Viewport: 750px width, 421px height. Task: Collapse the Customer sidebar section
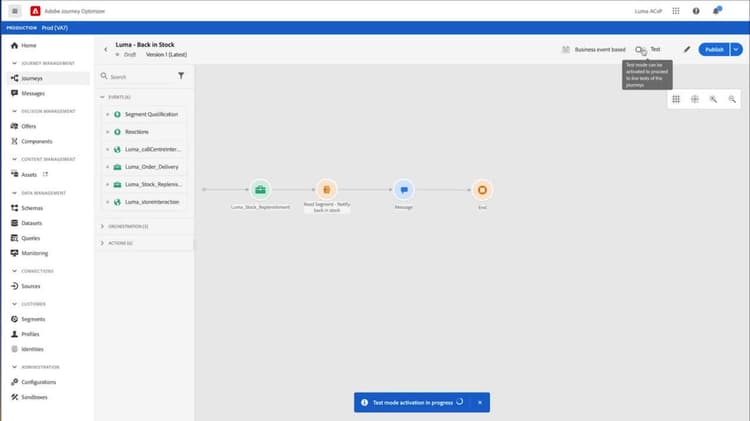[14, 304]
